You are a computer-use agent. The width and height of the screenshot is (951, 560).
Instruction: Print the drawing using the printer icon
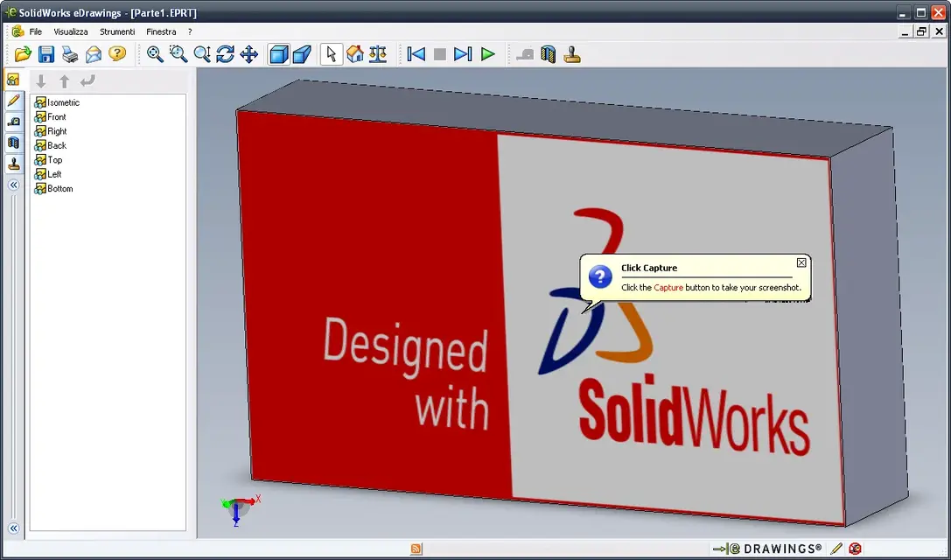(x=70, y=54)
